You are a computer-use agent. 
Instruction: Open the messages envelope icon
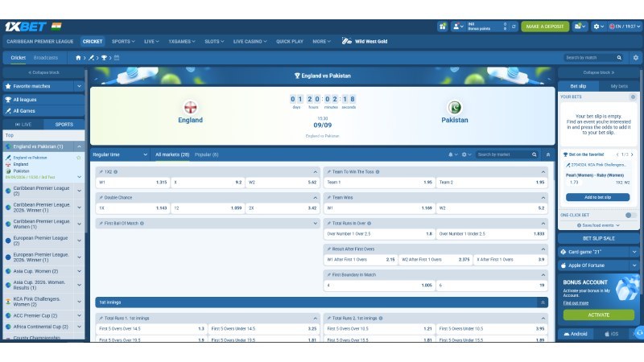coord(580,27)
